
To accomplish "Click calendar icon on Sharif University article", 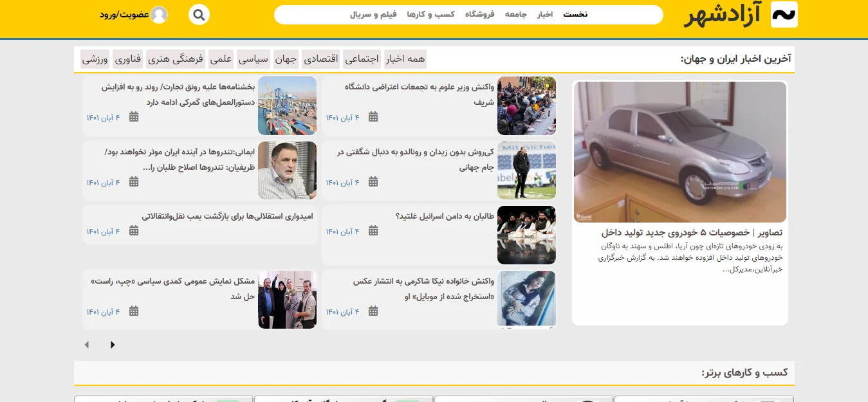I will tap(373, 117).
